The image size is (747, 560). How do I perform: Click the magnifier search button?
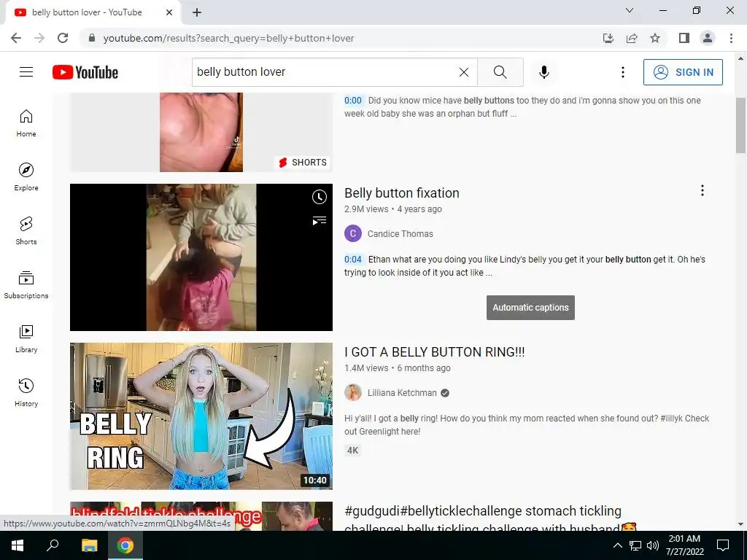[500, 72]
